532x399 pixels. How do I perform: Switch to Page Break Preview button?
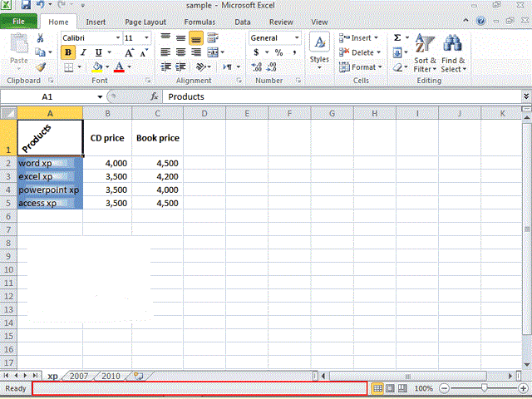coord(402,388)
